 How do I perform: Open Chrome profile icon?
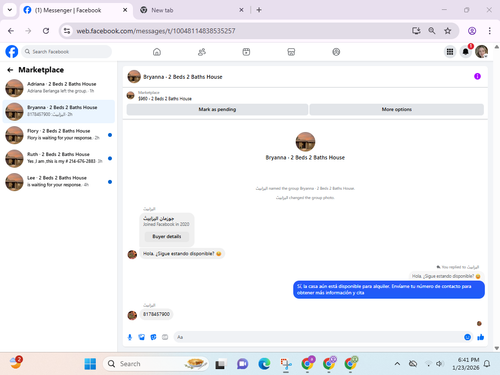[x=472, y=31]
